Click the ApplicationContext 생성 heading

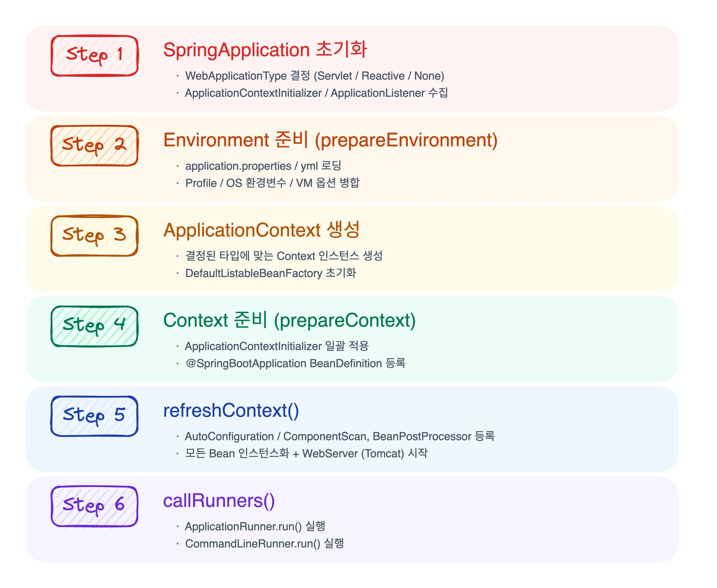pyautogui.click(x=261, y=230)
